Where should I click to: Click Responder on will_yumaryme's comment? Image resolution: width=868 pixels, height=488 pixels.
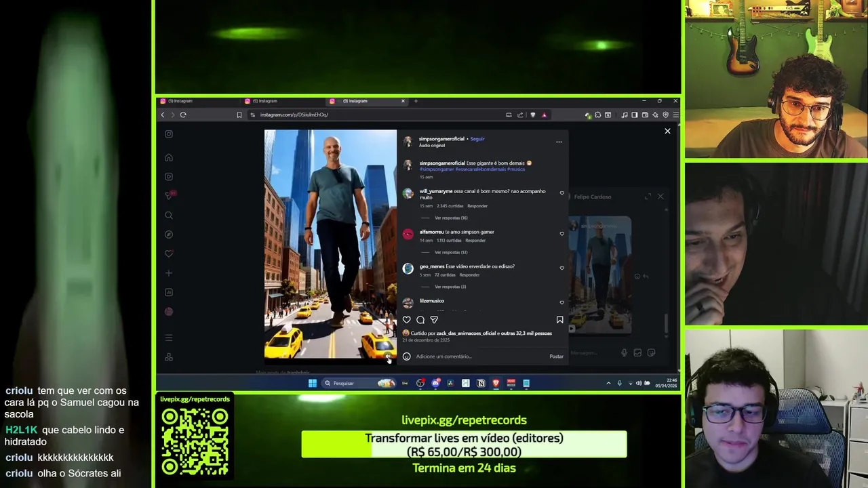tap(477, 206)
